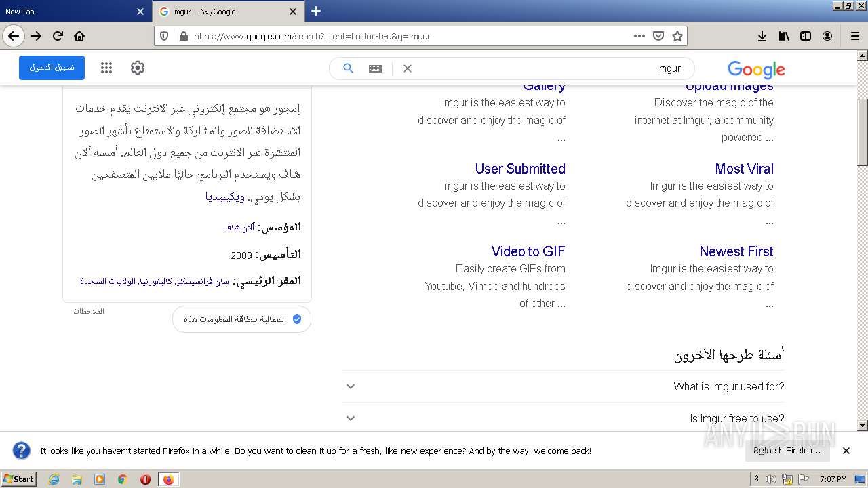The width and height of the screenshot is (868, 488).
Task: Open Google apps grid launcher
Action: click(106, 68)
